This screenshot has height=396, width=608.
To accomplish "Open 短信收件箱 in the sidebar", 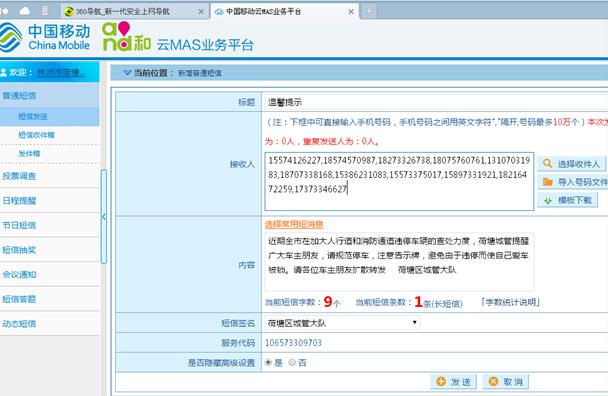I will pyautogui.click(x=50, y=135).
